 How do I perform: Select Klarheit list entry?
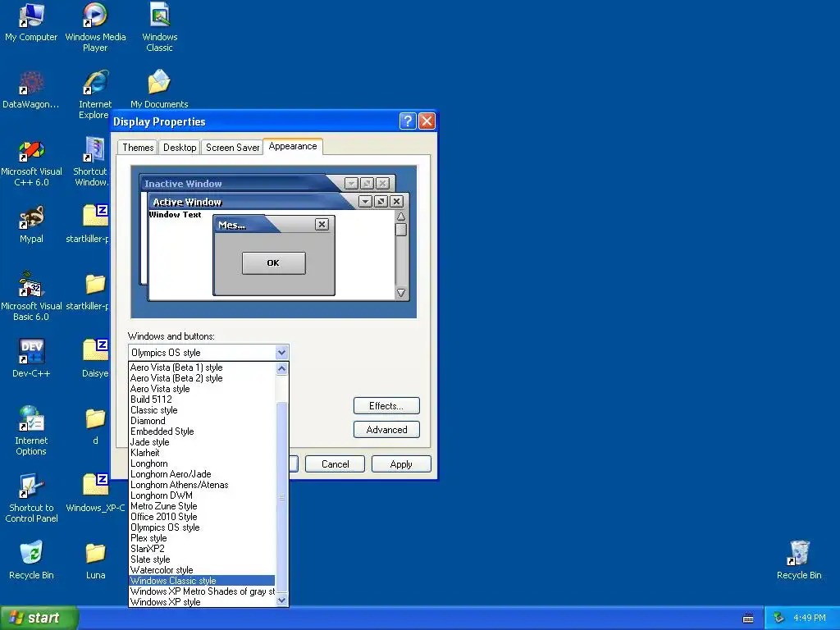202,453
